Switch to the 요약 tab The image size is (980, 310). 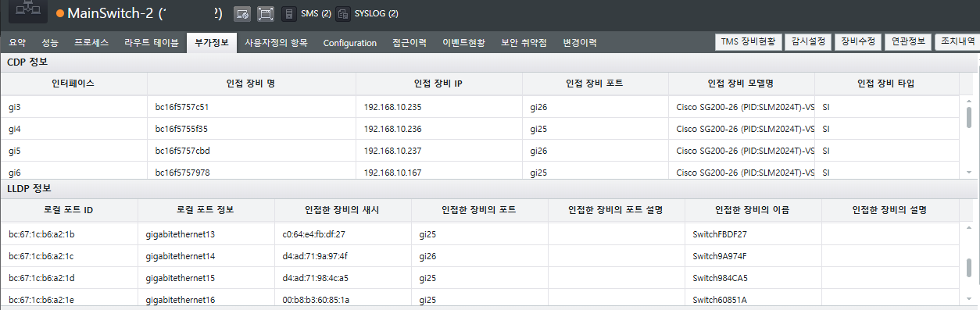click(x=17, y=42)
